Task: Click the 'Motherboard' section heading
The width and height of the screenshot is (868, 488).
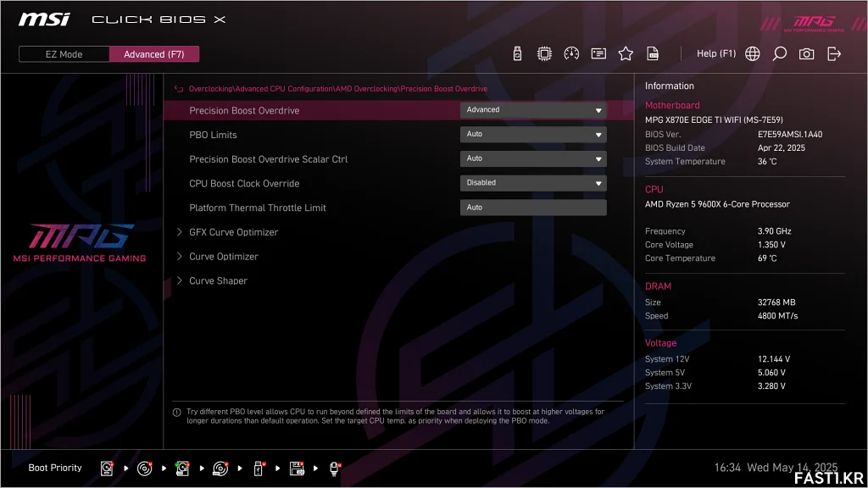Action: pos(672,105)
